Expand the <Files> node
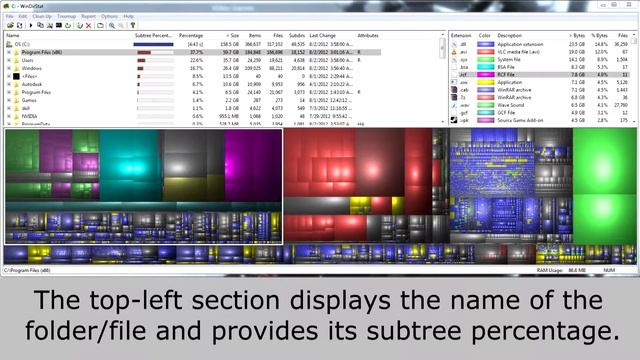 click(9, 76)
